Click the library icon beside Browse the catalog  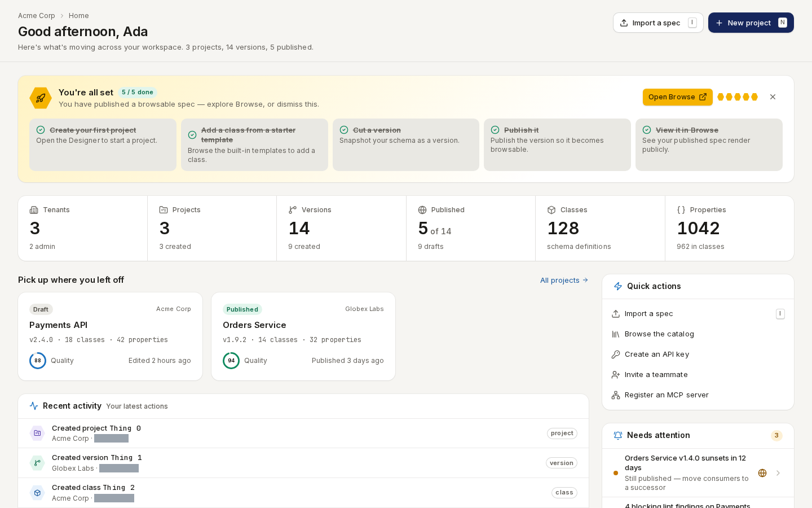616,334
